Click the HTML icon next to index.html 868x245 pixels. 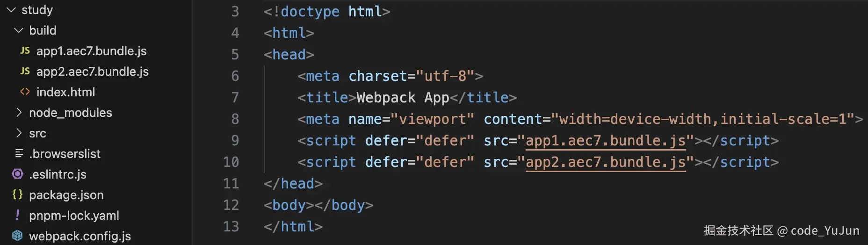[25, 92]
